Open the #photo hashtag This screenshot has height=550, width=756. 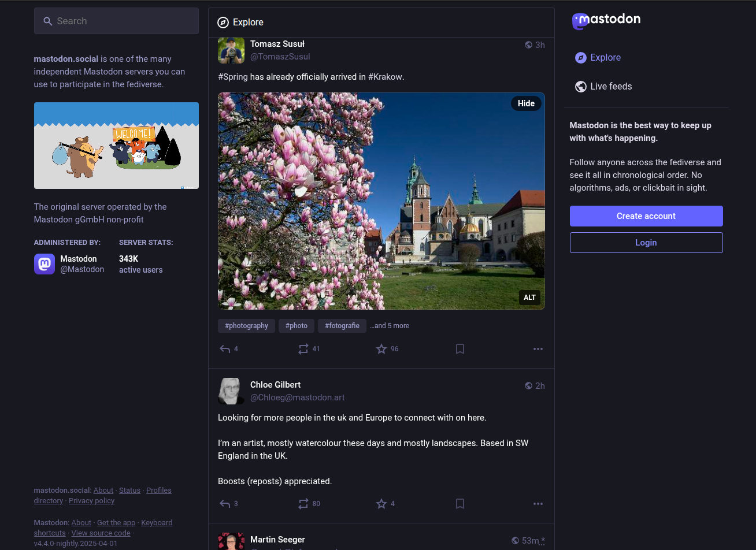[x=297, y=326]
